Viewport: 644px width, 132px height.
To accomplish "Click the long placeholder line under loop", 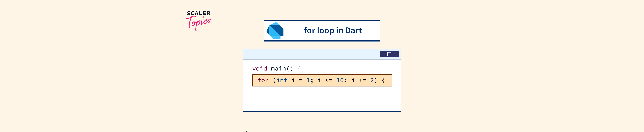I will pos(295,92).
